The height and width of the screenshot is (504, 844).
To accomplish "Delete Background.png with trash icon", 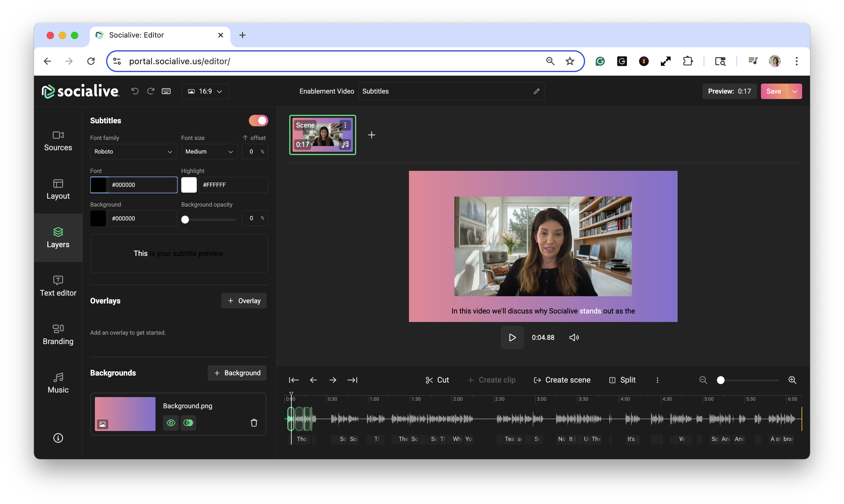I will [x=254, y=423].
